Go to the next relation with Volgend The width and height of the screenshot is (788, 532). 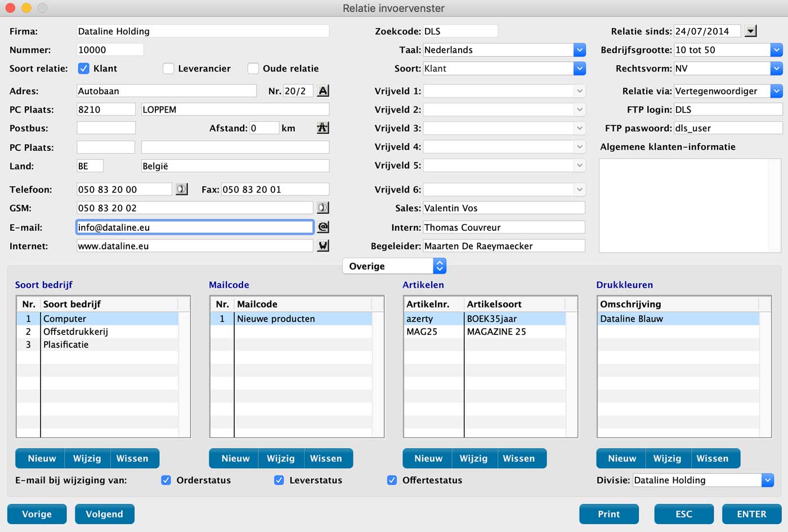(104, 514)
